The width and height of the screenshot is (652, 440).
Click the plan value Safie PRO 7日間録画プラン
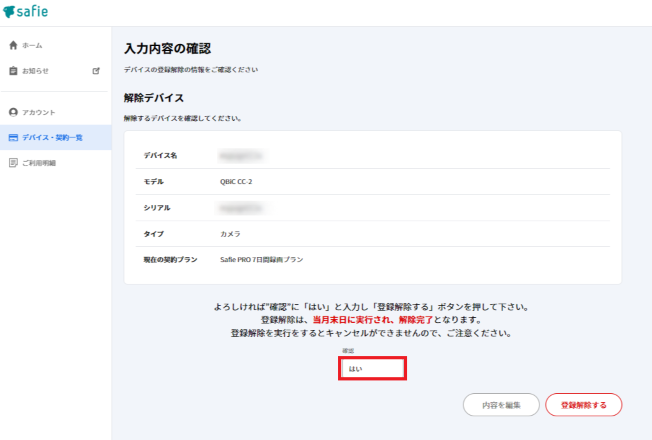[262, 260]
